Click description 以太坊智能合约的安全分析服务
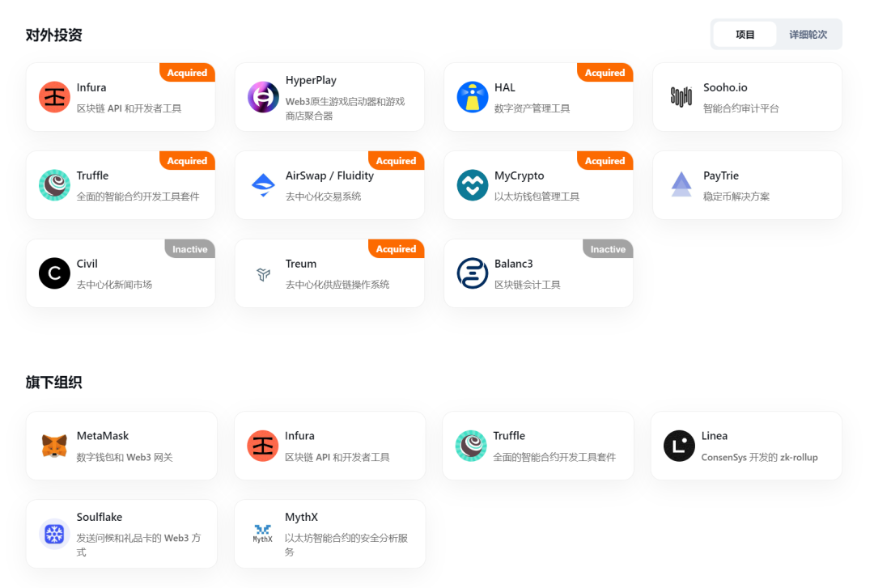The height and width of the screenshot is (588, 874). 346,545
